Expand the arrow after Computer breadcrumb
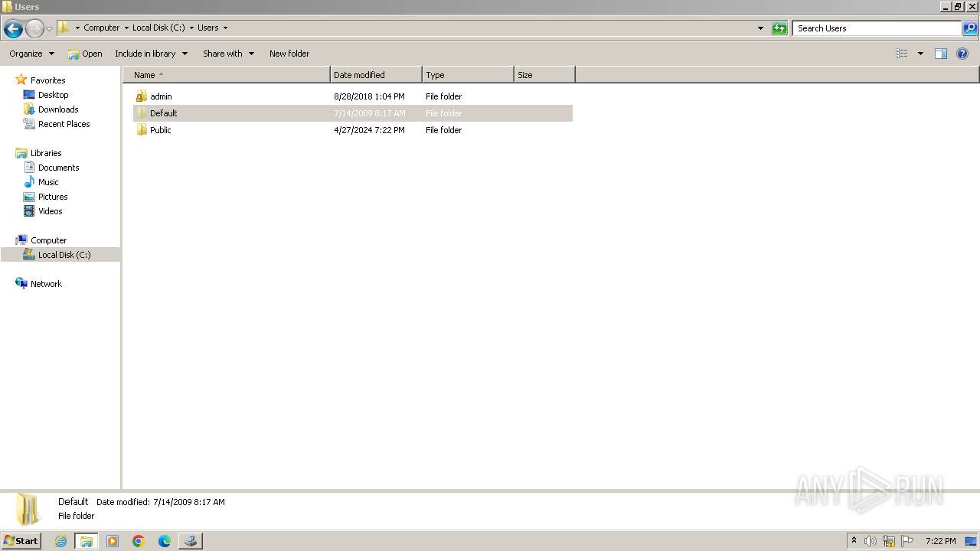This screenshot has width=980, height=551. tap(126, 28)
